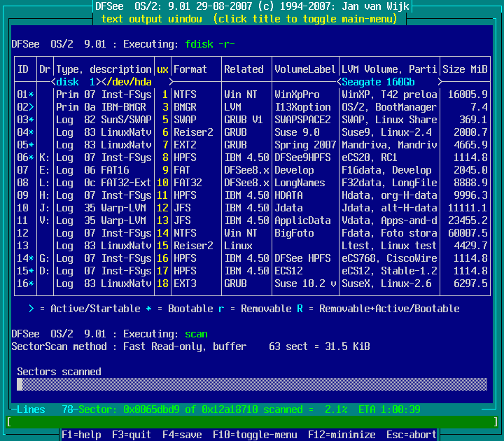This screenshot has width=504, height=441.
Task: Click the Size MiB column header
Action: pyautogui.click(x=465, y=69)
